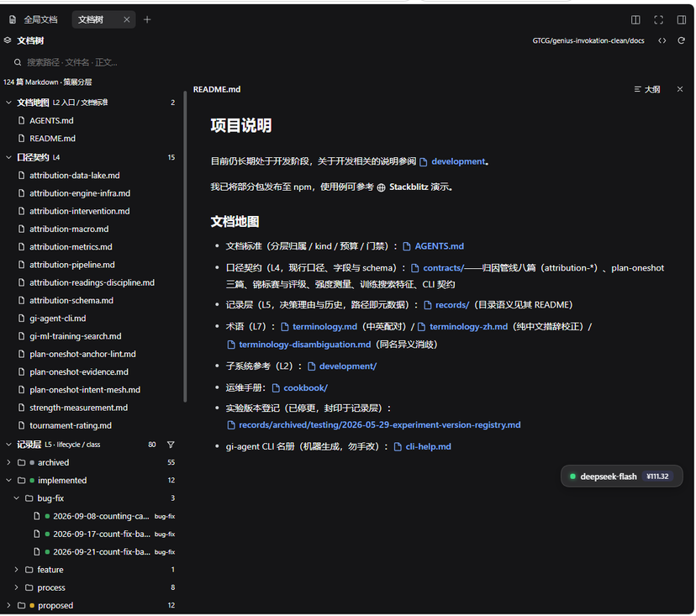Refresh the document tree
The image size is (696, 616).
pos(682,40)
